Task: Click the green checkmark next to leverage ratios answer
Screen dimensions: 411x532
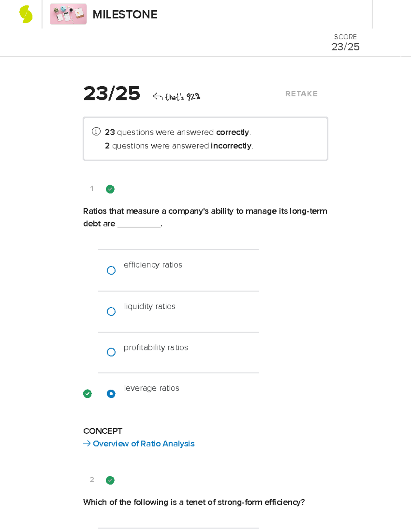Action: point(87,394)
